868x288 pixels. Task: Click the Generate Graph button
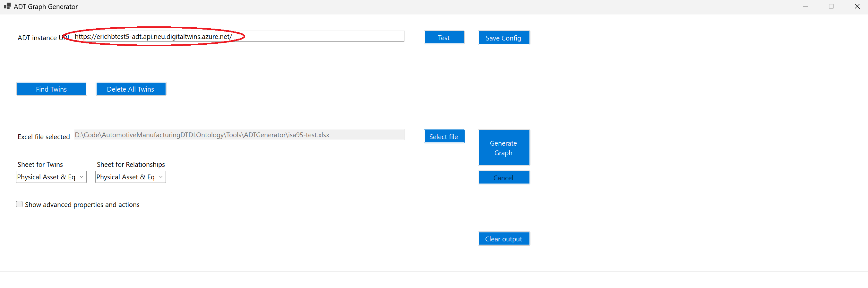503,148
